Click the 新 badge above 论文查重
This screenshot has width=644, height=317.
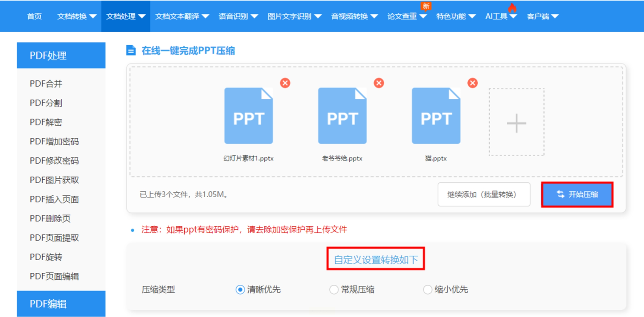pyautogui.click(x=426, y=6)
